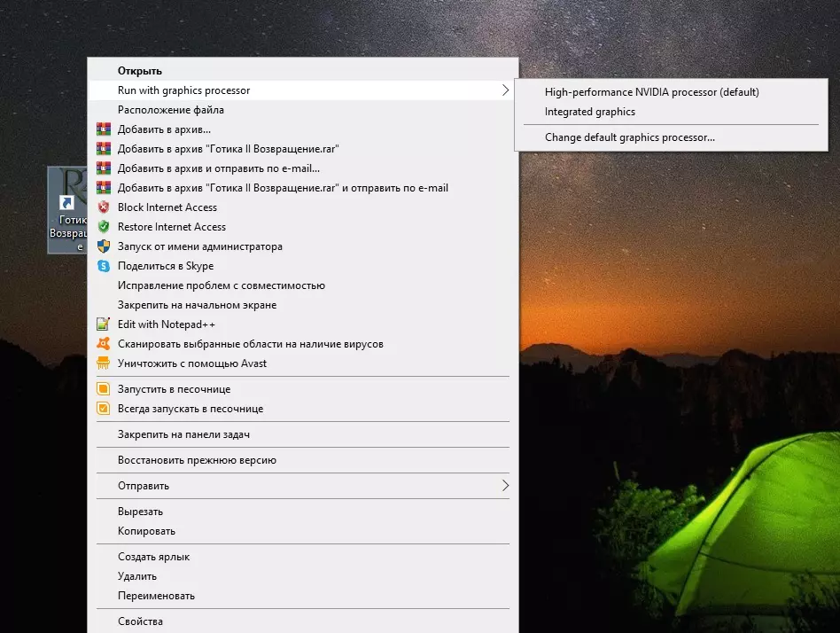Select 'Добавить в архив "Готика II Возвращение.rar"'
The image size is (840, 633).
point(303,148)
